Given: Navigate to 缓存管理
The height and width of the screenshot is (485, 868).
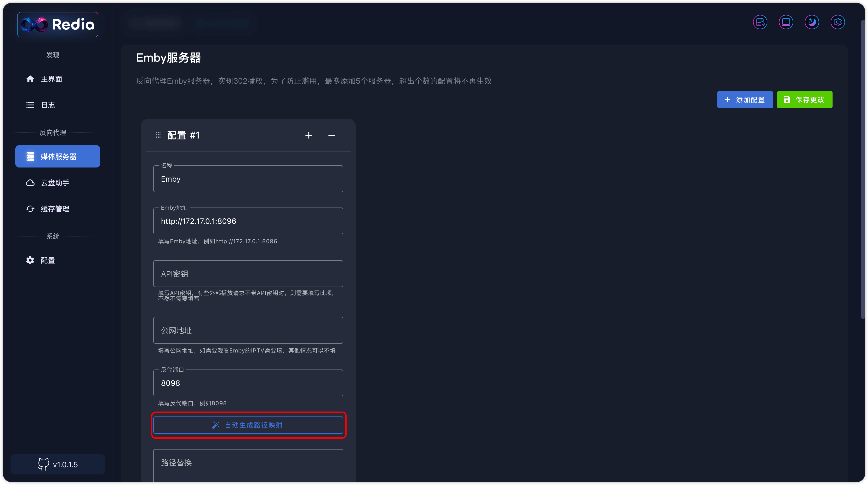Looking at the screenshot, I should (x=55, y=209).
